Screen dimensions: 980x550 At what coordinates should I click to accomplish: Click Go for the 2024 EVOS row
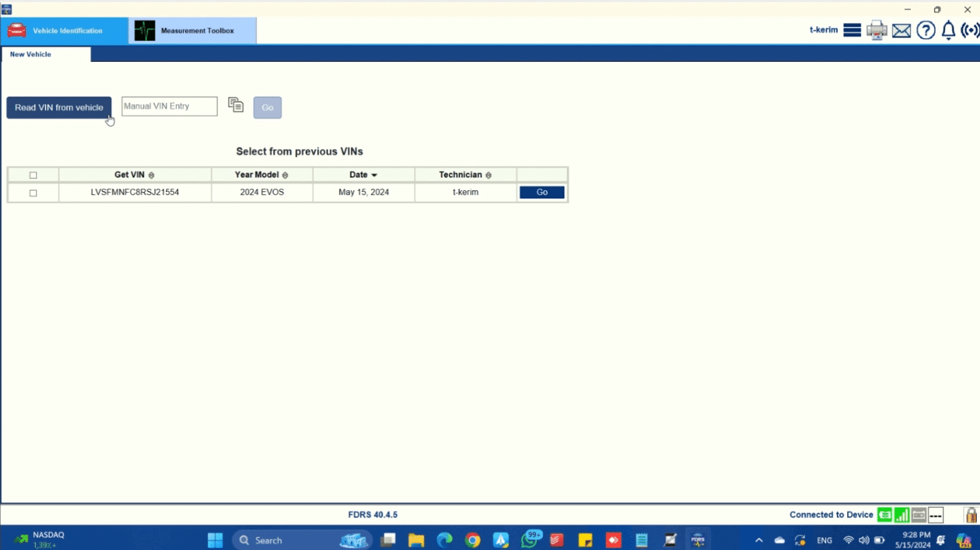(542, 192)
